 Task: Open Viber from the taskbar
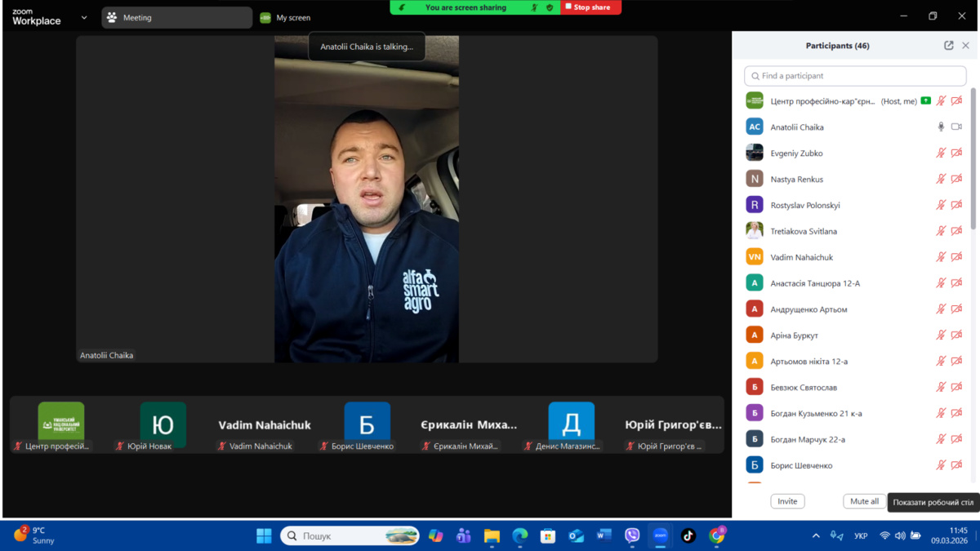point(632,535)
